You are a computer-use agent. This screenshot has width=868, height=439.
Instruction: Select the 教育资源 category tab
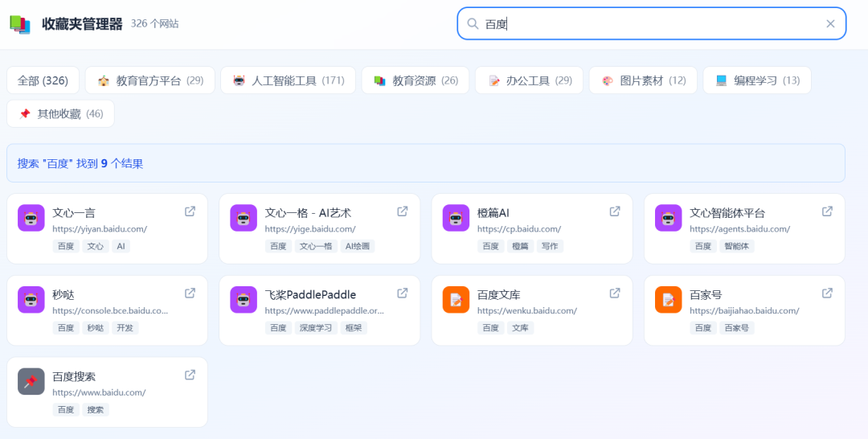416,81
